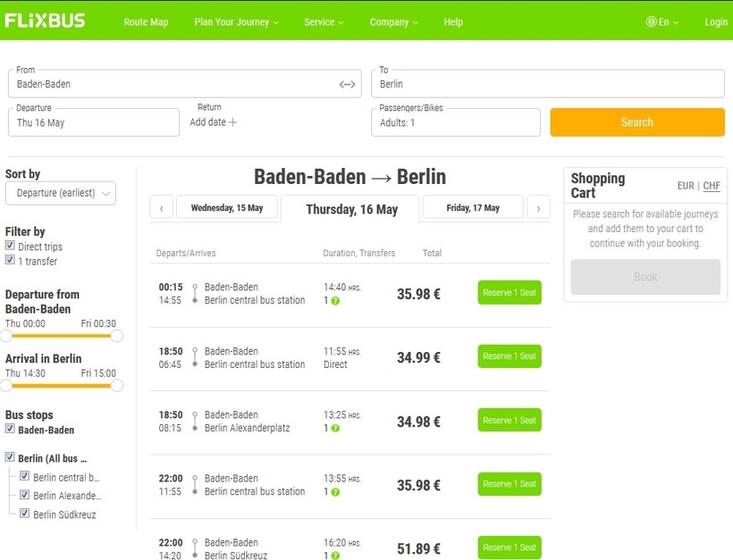
Task: Switch to the Friday, 17 May tab
Action: tap(473, 208)
